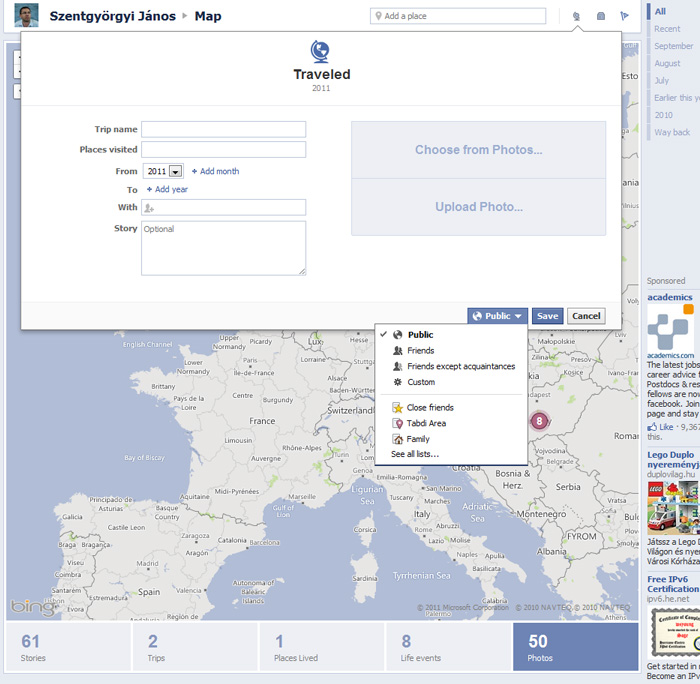Click the Map breadcrumb label
700x684 pixels.
point(208,16)
